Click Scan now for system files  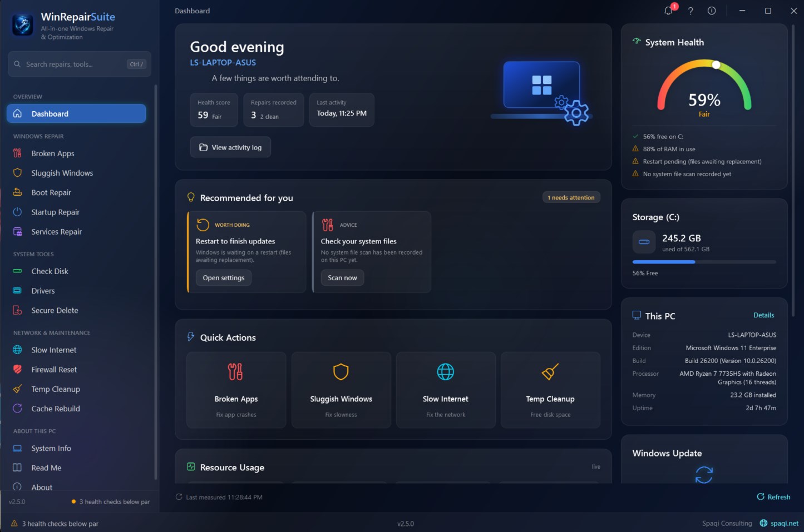pos(342,278)
